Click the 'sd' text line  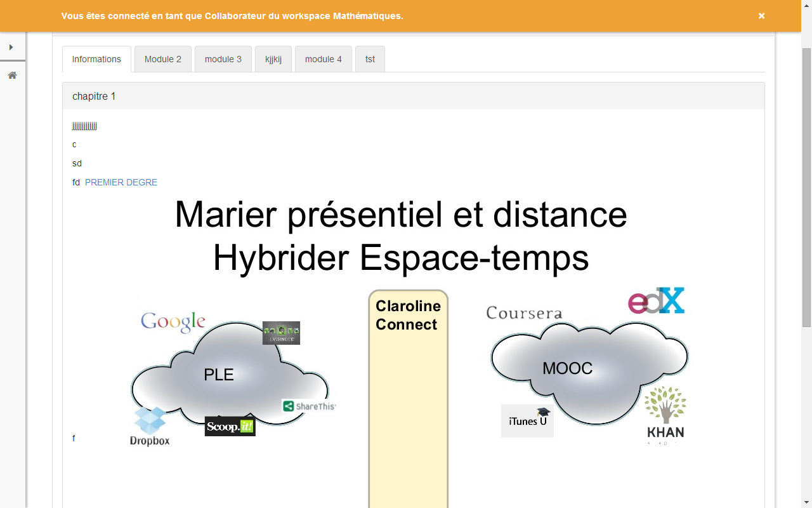[x=77, y=163]
